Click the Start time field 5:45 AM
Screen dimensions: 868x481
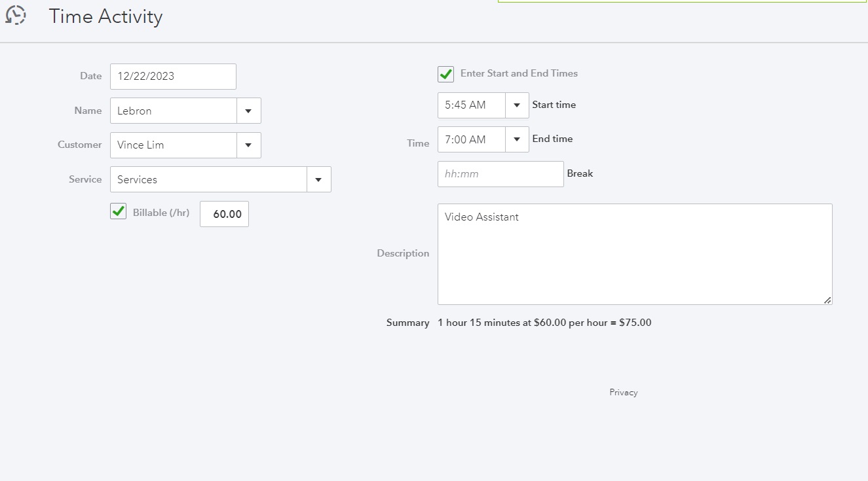coord(472,105)
